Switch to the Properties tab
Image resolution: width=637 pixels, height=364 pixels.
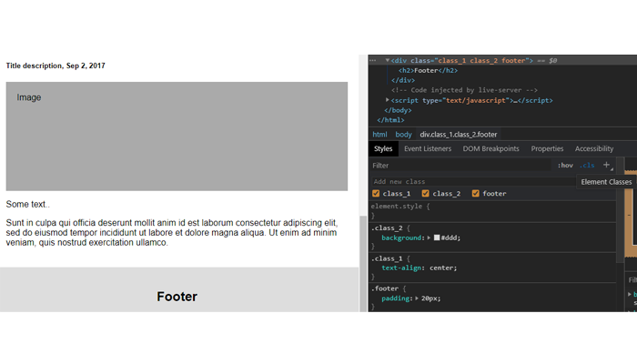point(547,148)
